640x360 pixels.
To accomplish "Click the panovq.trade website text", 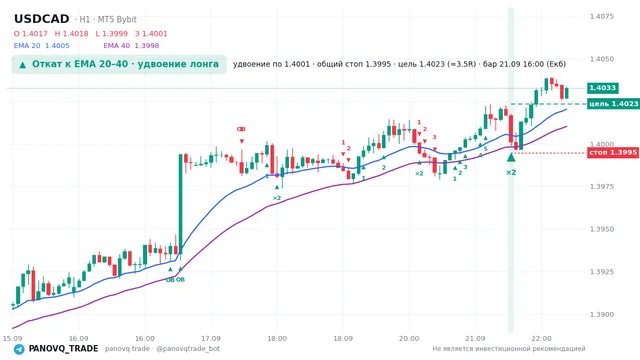I will [x=127, y=349].
